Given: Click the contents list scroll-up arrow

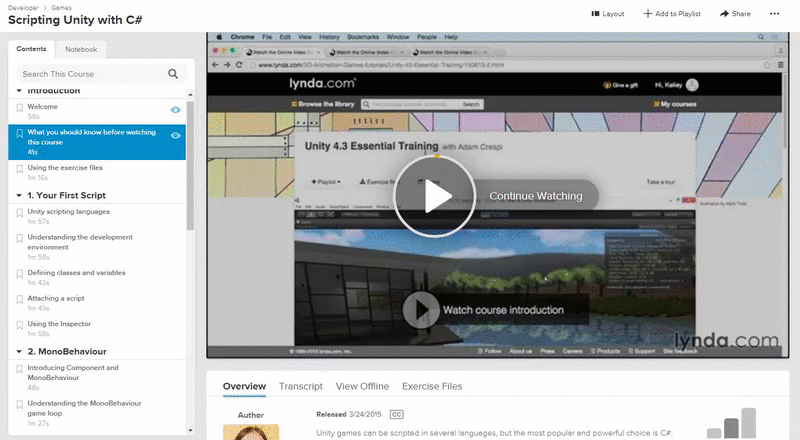Looking at the screenshot, I should [x=190, y=95].
